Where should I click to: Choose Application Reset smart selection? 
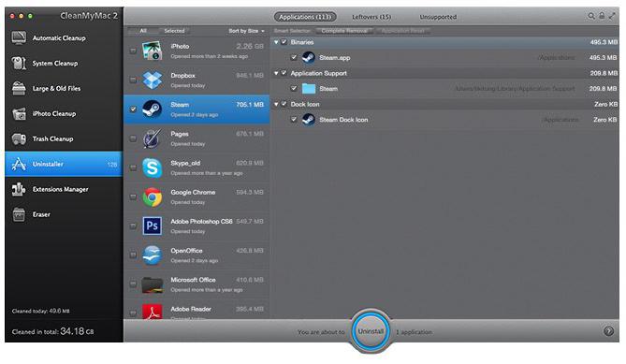click(x=402, y=31)
